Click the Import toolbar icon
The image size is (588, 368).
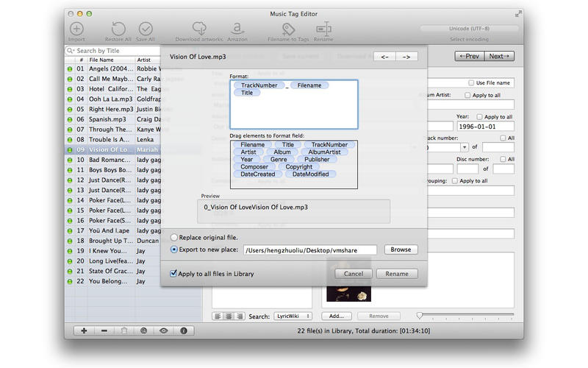[76, 29]
